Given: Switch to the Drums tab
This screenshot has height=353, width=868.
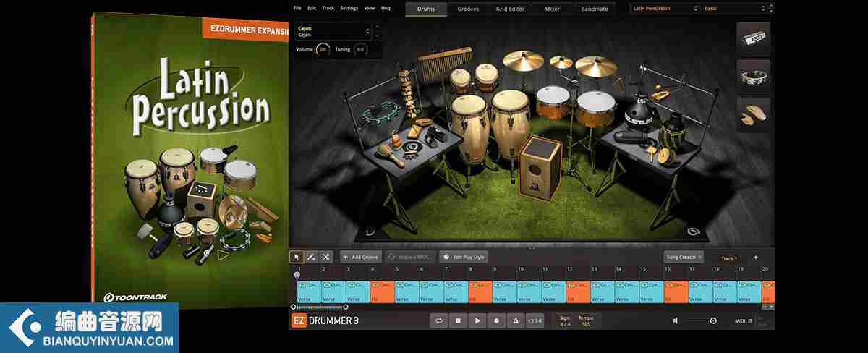Looking at the screenshot, I should click(426, 9).
